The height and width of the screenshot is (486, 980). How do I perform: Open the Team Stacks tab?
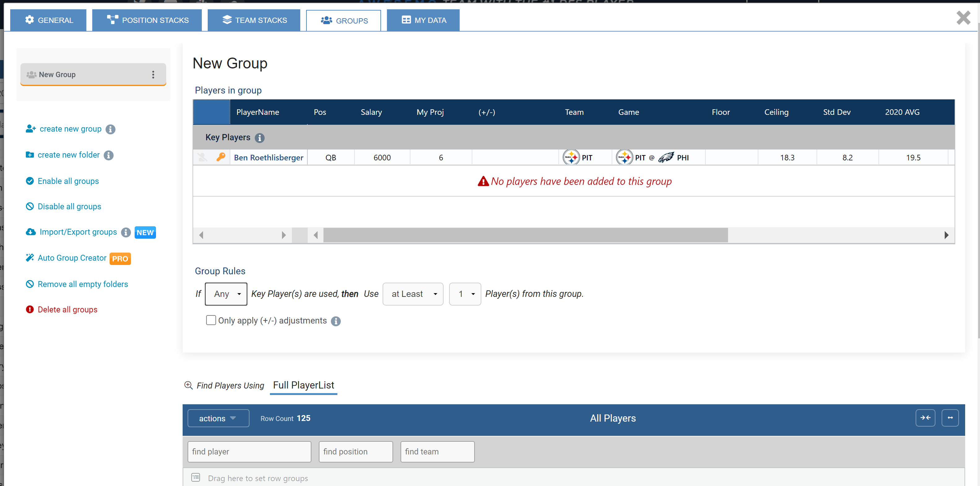pos(254,20)
